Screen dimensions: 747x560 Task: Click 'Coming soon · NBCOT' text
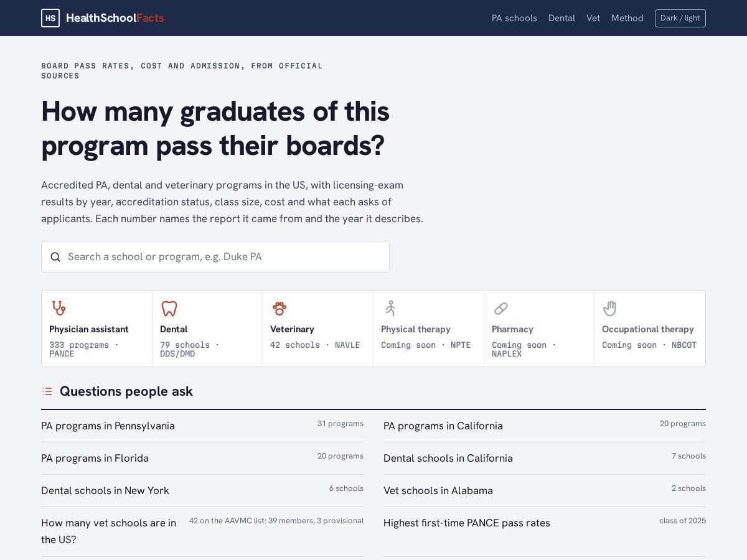(649, 345)
